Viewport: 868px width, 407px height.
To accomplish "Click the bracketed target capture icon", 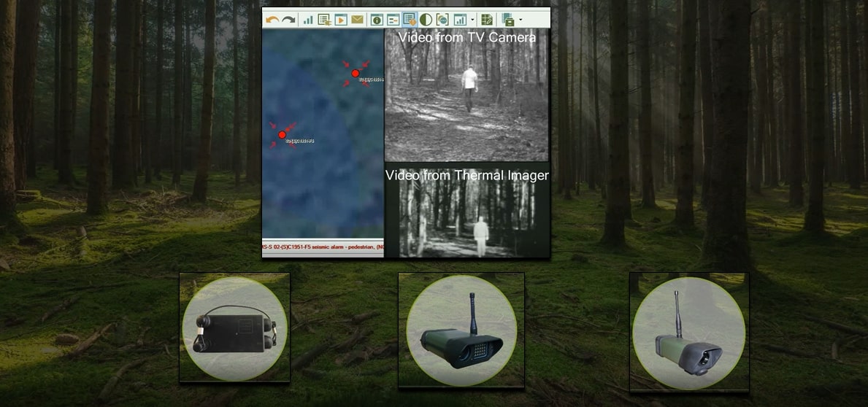I will pos(442,20).
